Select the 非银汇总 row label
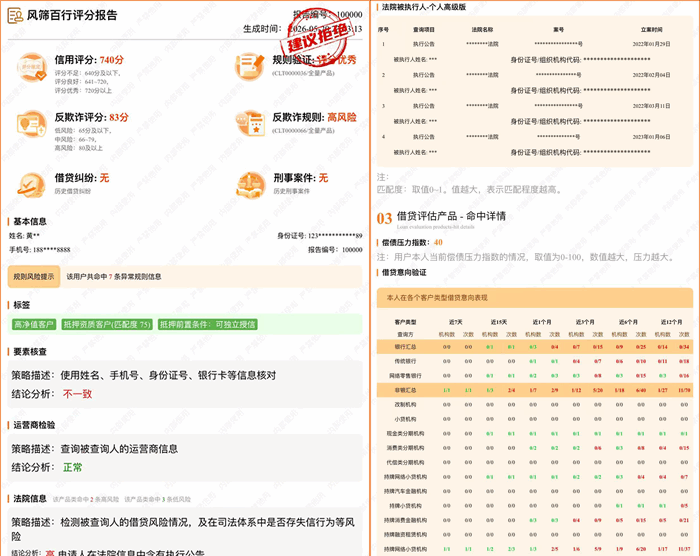This screenshot has height=556, width=700. [x=405, y=390]
